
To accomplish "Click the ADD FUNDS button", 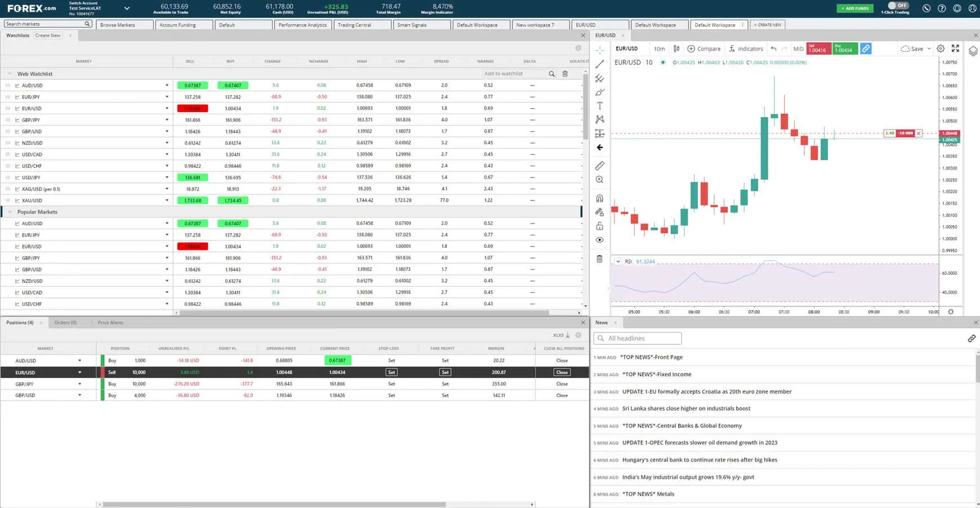I will pyautogui.click(x=854, y=8).
